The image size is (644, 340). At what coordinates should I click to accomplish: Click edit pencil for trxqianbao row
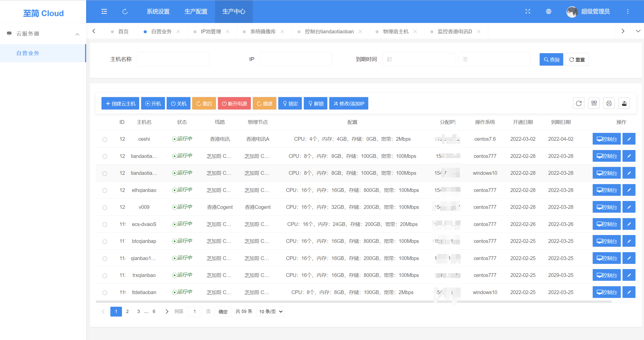pyautogui.click(x=629, y=275)
